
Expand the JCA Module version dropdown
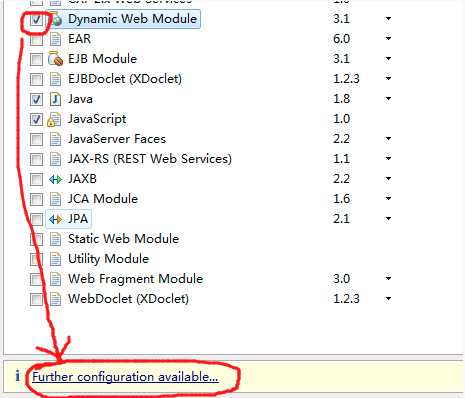388,199
